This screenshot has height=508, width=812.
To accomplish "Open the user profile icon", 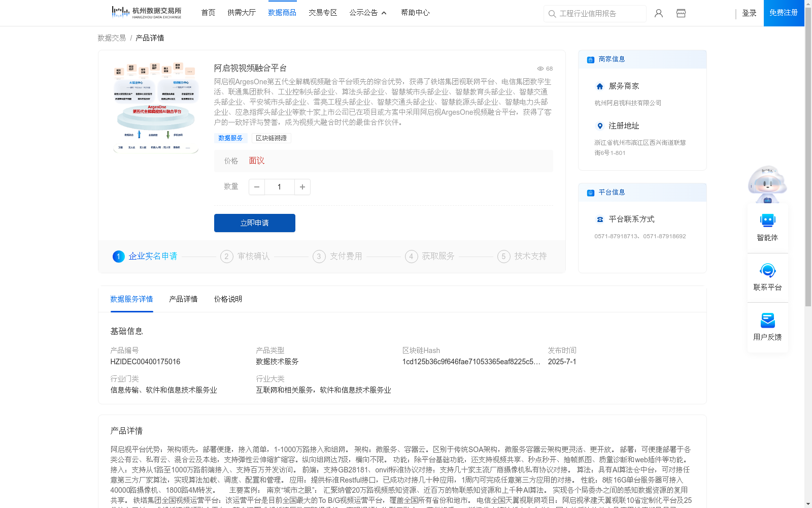I will pyautogui.click(x=659, y=13).
